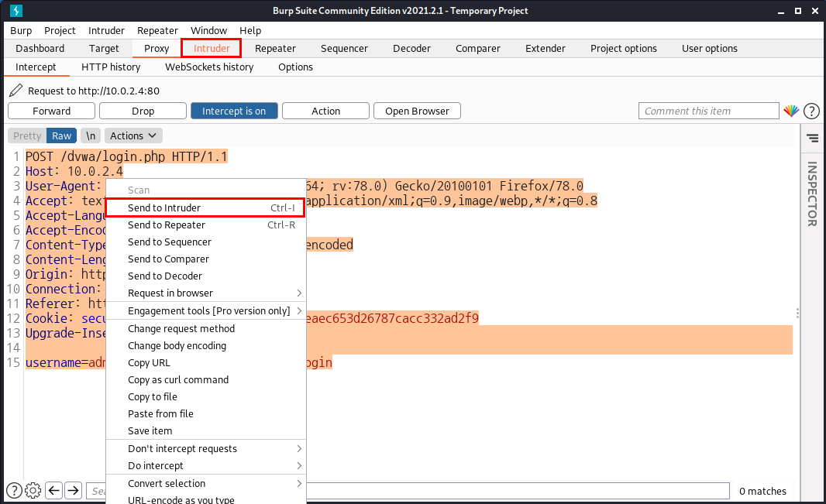
Task: Go to next search match arrow
Action: click(x=73, y=490)
